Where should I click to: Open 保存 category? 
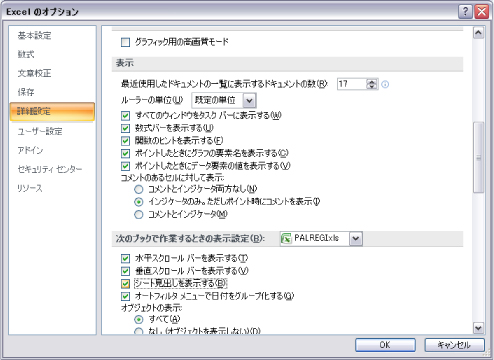click(x=26, y=92)
